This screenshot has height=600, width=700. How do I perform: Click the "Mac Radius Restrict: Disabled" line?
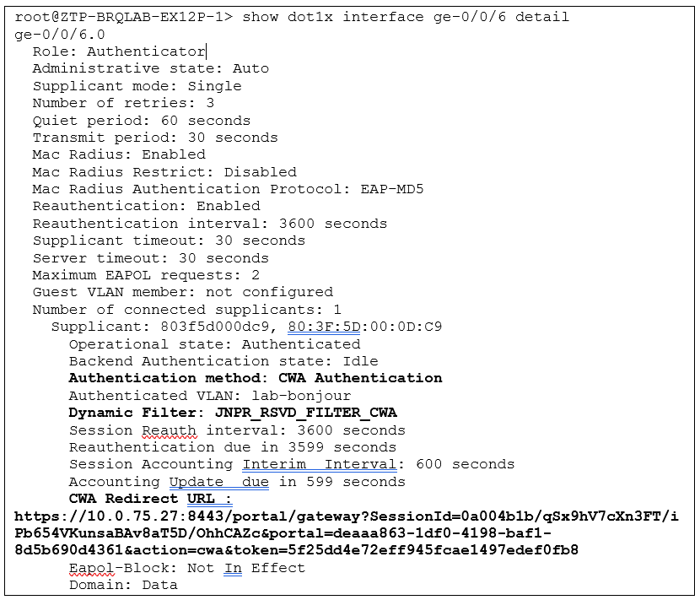164,172
